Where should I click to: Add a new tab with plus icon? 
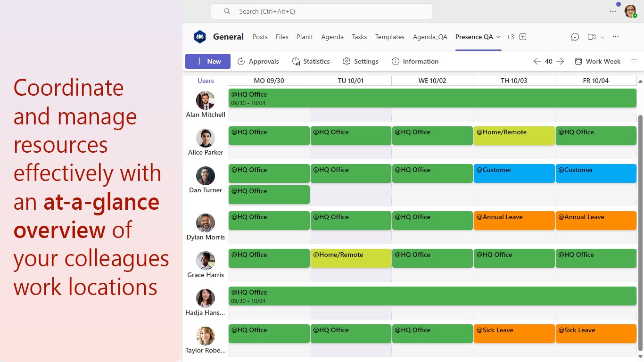[522, 37]
